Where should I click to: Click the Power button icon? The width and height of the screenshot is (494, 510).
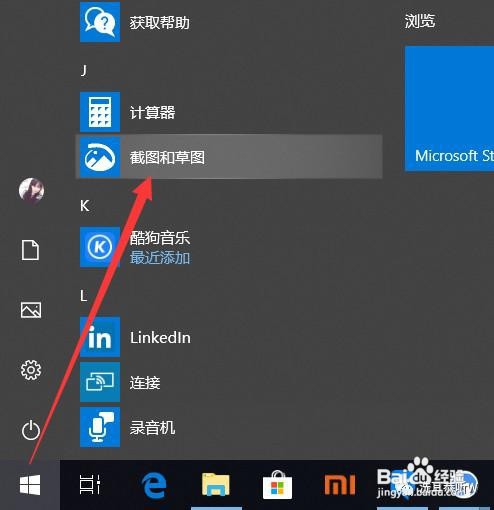click(31, 430)
